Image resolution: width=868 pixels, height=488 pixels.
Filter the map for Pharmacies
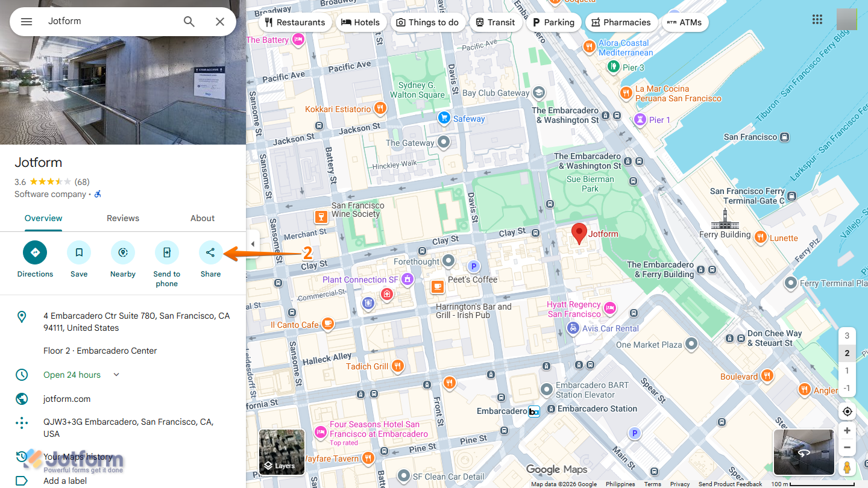point(621,22)
